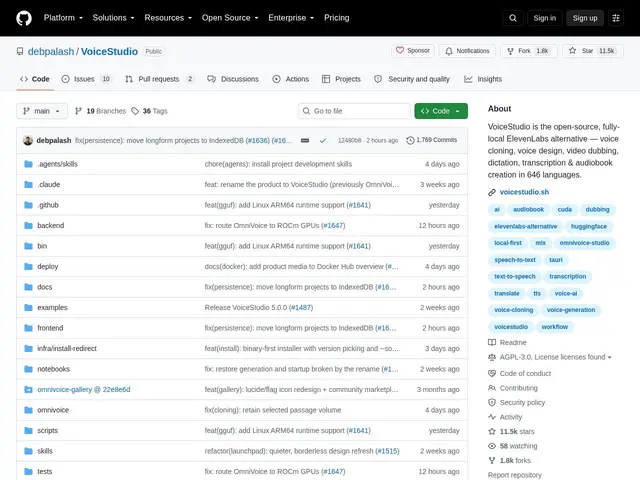
Task: View the 36 Tags link
Action: click(149, 111)
